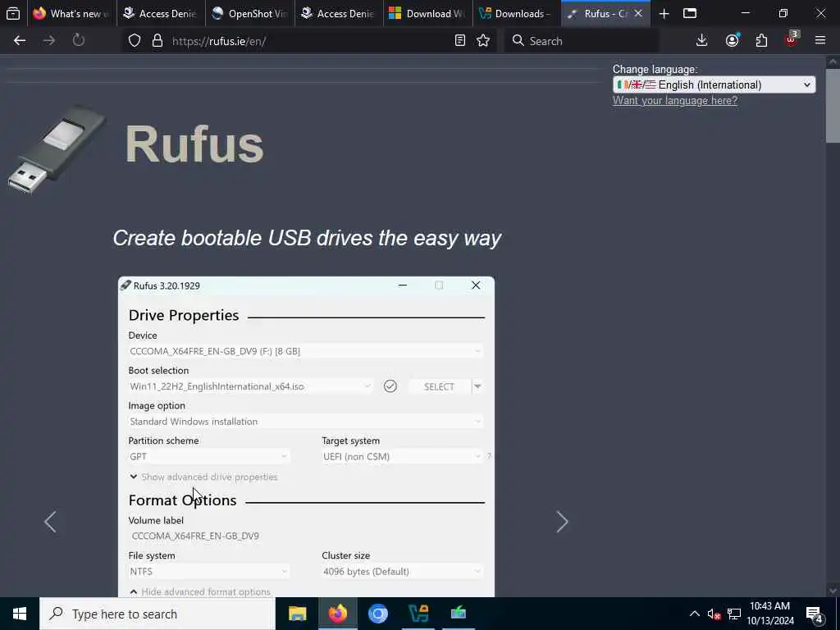This screenshot has height=630, width=840.
Task: Open the extensions puzzle icon
Action: (761, 40)
